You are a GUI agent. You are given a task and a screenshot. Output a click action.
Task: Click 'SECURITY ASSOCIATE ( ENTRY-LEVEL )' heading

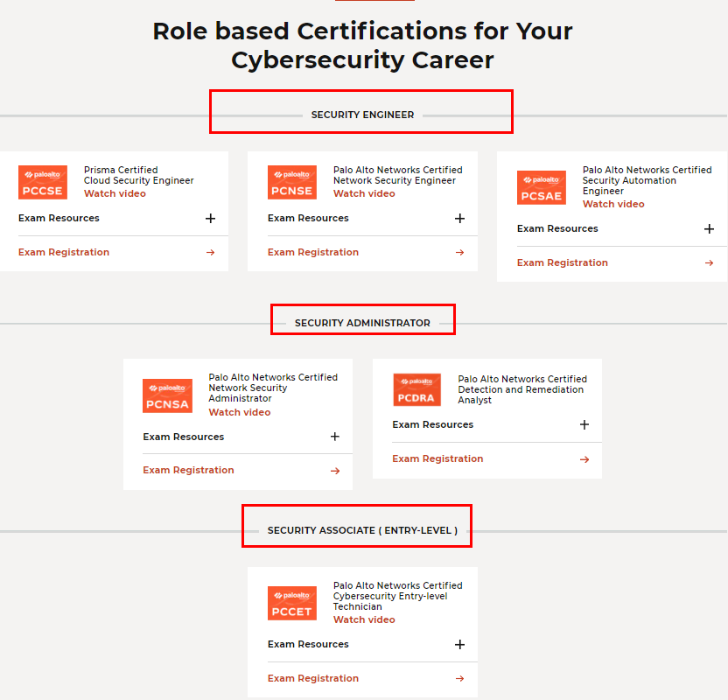coord(362,530)
